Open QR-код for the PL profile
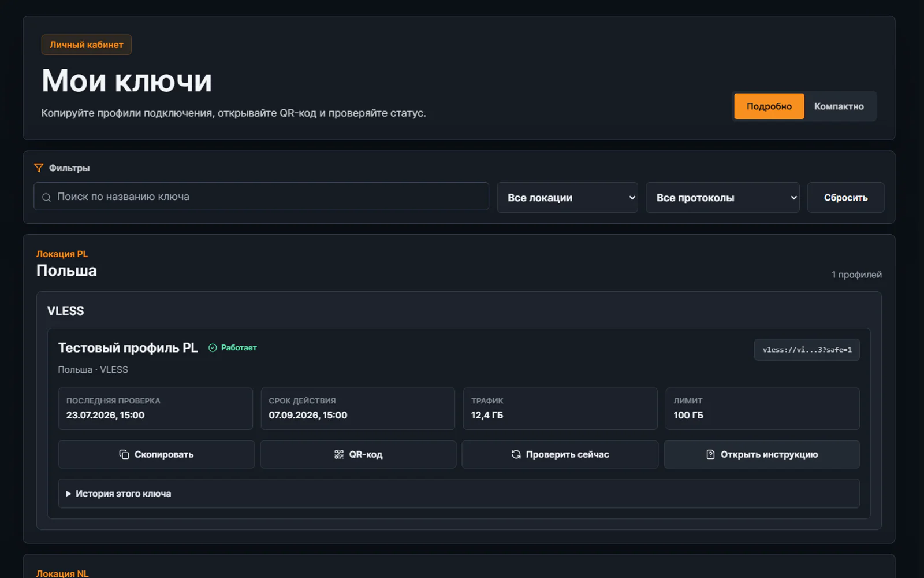The width and height of the screenshot is (924, 578). click(x=358, y=454)
